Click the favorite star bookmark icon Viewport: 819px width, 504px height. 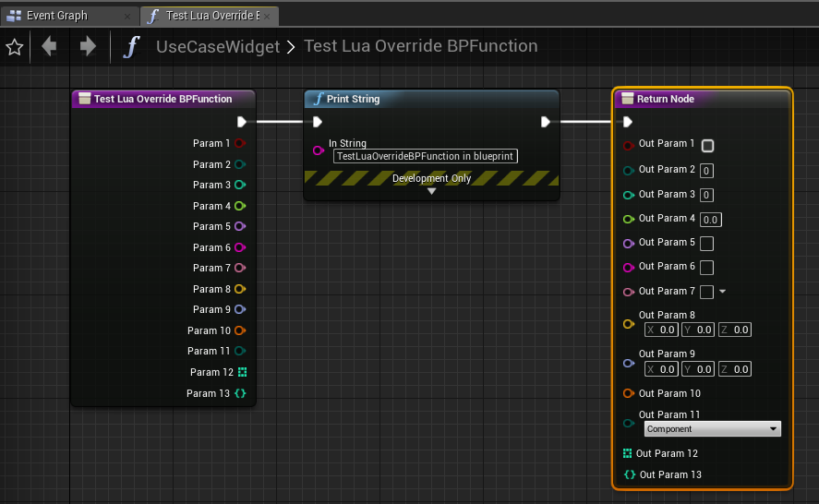tap(15, 47)
